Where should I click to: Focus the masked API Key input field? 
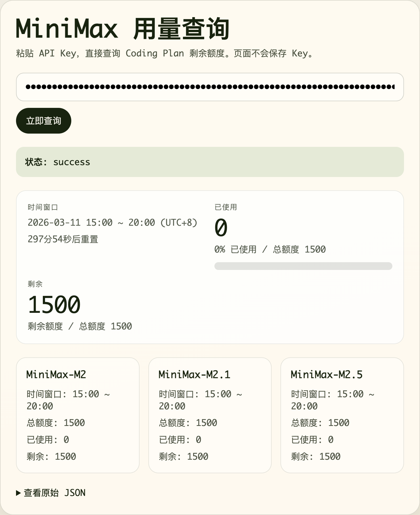point(210,87)
